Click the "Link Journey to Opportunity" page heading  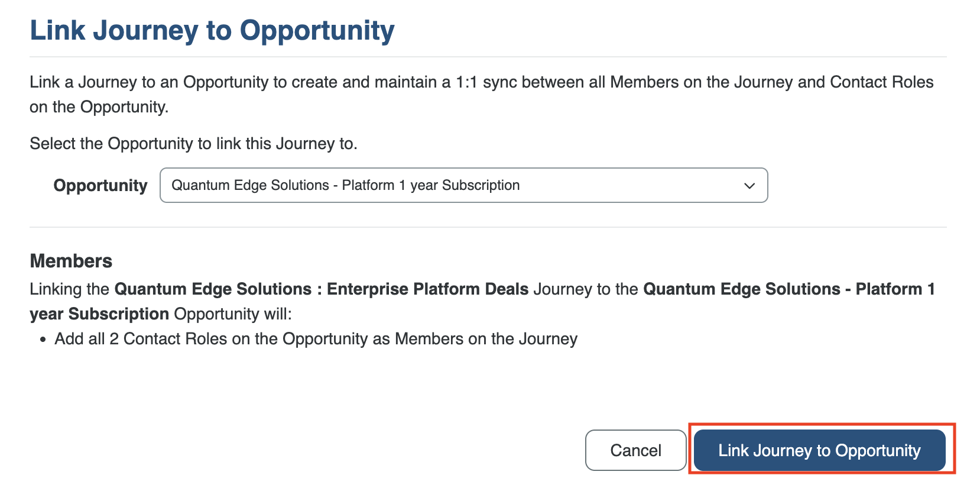(x=212, y=30)
